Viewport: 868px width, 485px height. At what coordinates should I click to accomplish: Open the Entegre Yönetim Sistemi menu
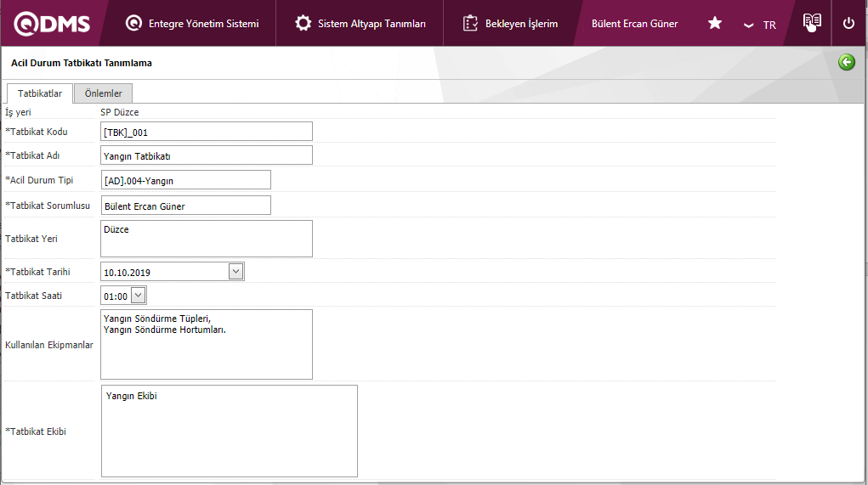(203, 24)
